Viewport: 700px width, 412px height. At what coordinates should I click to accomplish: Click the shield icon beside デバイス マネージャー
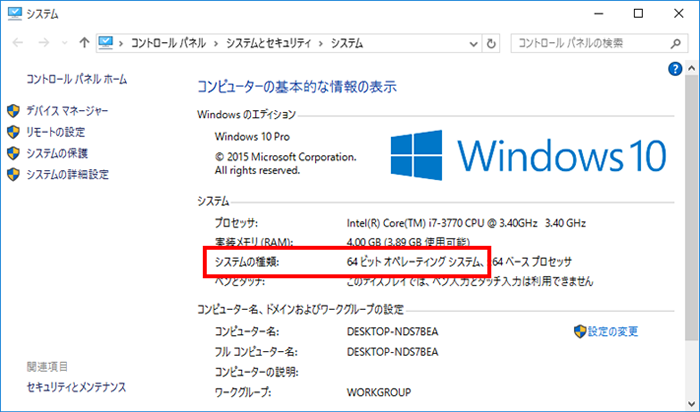tap(13, 111)
